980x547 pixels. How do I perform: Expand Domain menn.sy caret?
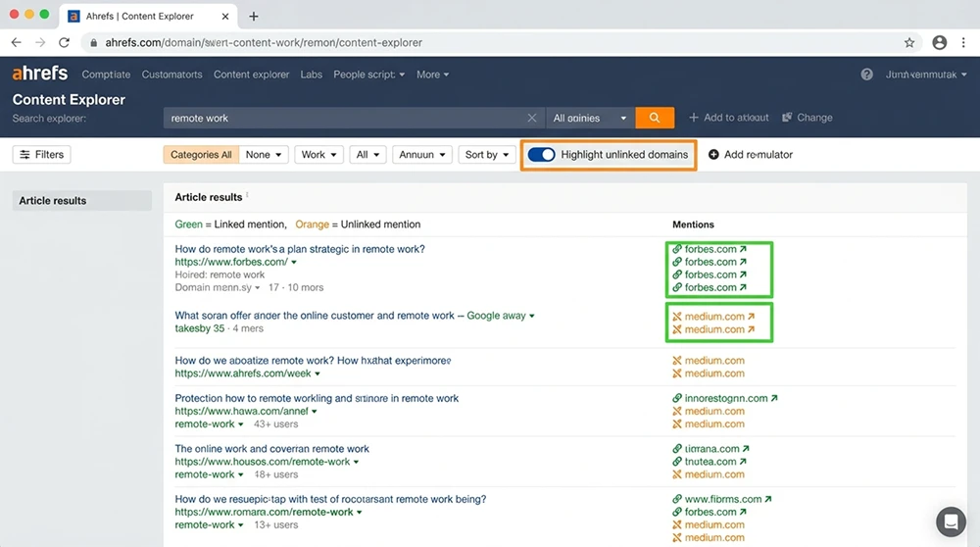click(x=257, y=288)
